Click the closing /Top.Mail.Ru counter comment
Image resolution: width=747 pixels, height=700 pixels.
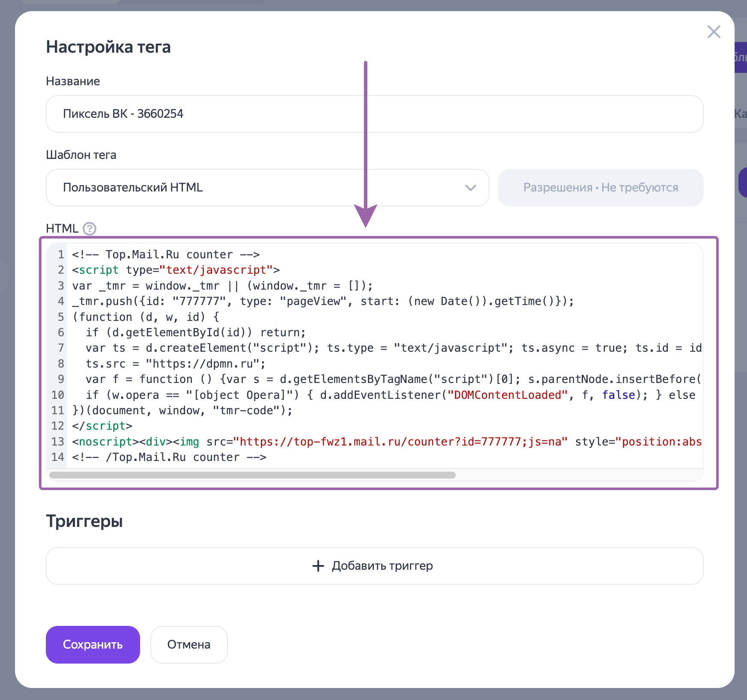pos(169,458)
